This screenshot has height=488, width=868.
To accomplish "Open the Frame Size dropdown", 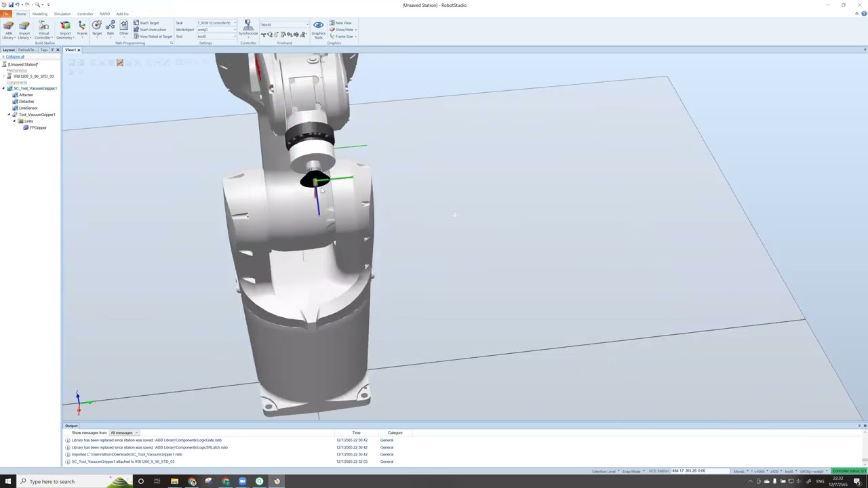I will (x=342, y=37).
